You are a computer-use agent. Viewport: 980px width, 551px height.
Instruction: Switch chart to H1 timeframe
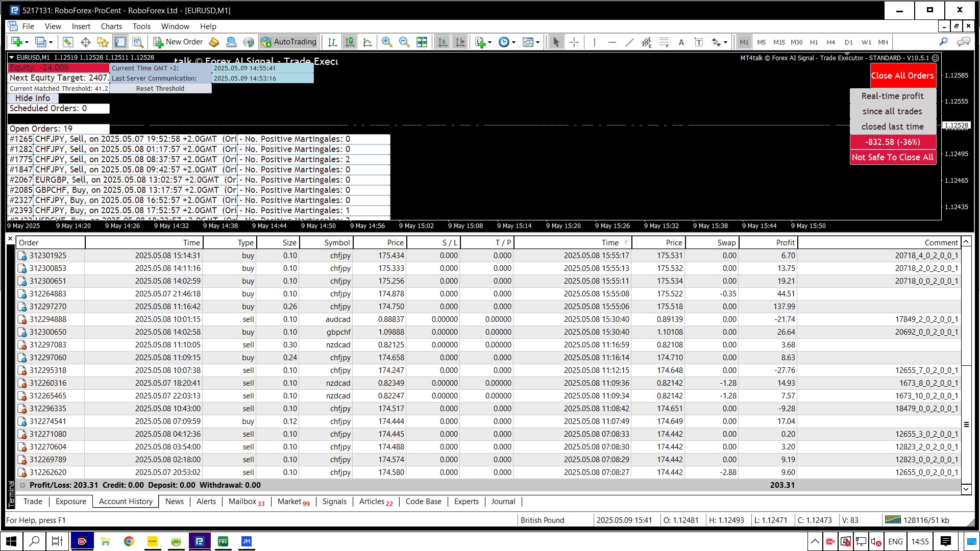pyautogui.click(x=814, y=42)
